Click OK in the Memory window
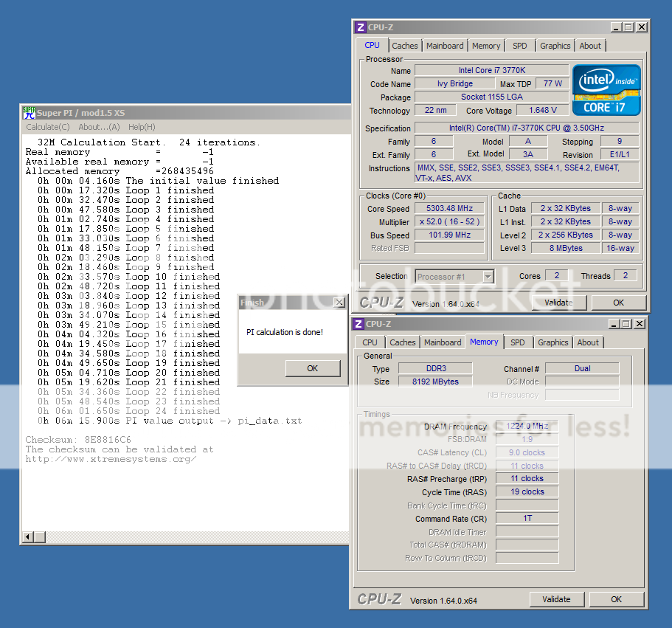The image size is (672, 628). pos(617,598)
